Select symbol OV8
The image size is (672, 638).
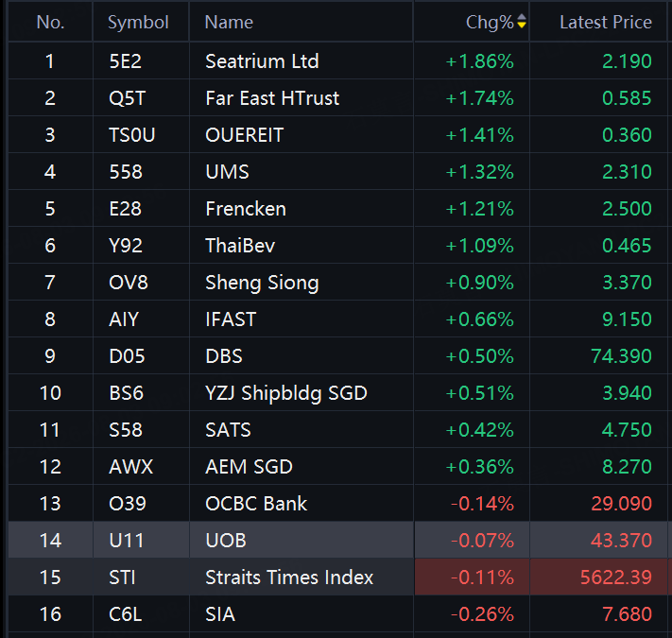coord(129,283)
